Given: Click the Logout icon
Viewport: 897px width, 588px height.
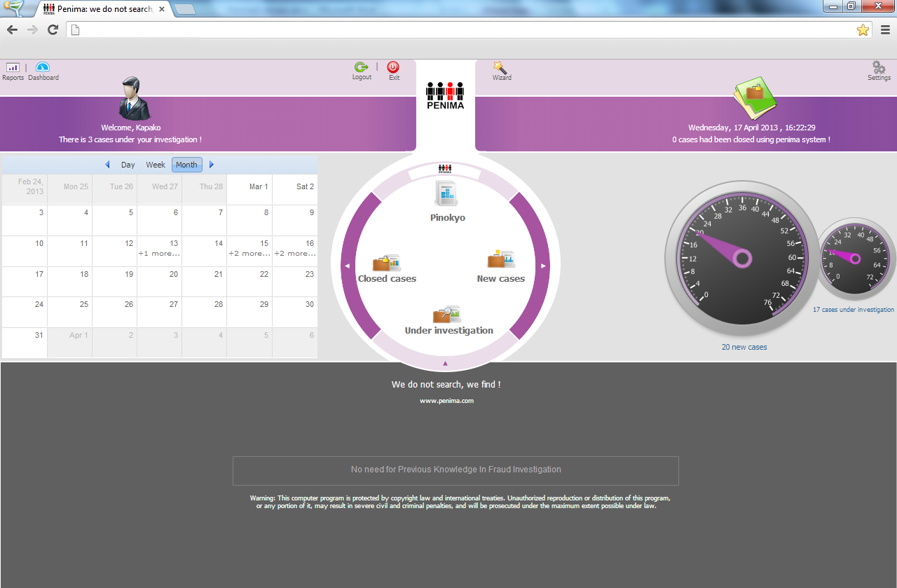Looking at the screenshot, I should 362,67.
